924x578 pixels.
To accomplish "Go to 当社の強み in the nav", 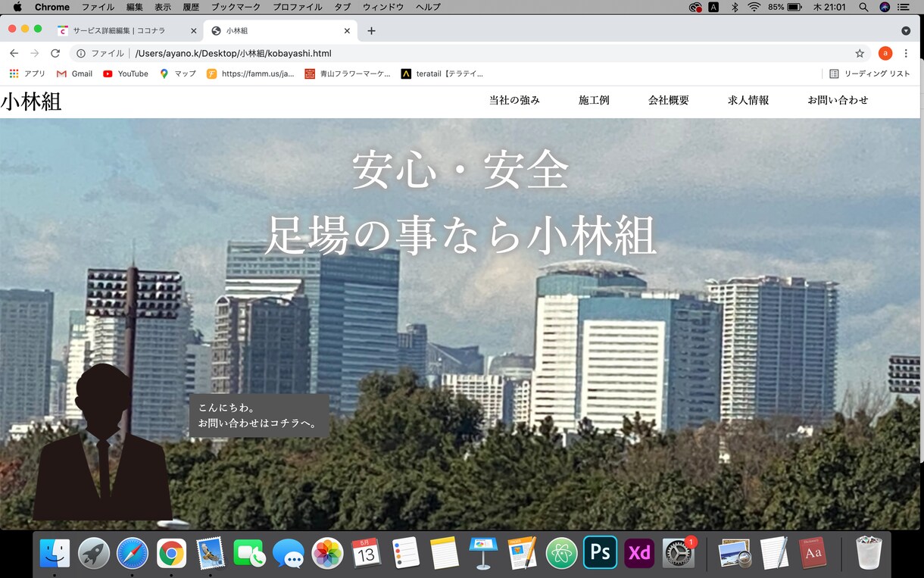I will point(514,100).
